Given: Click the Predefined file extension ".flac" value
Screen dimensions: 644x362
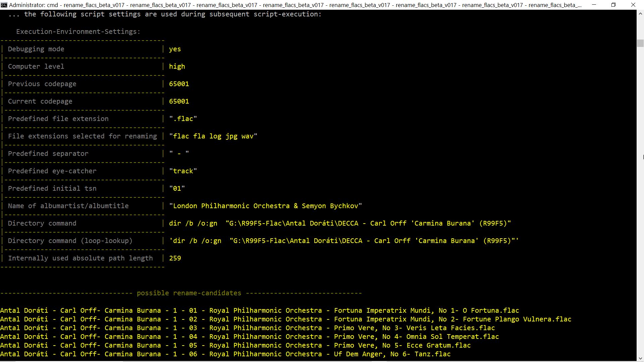Looking at the screenshot, I should 183,119.
